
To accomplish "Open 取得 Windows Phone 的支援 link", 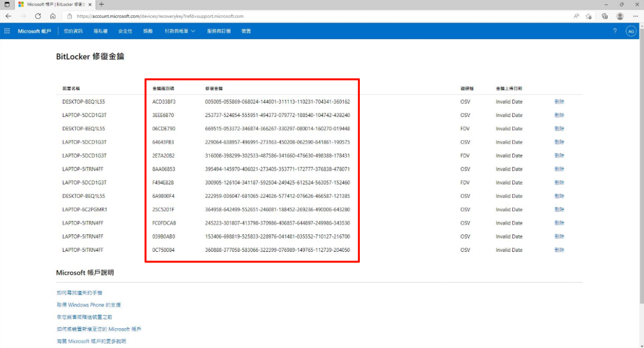I will (88, 305).
